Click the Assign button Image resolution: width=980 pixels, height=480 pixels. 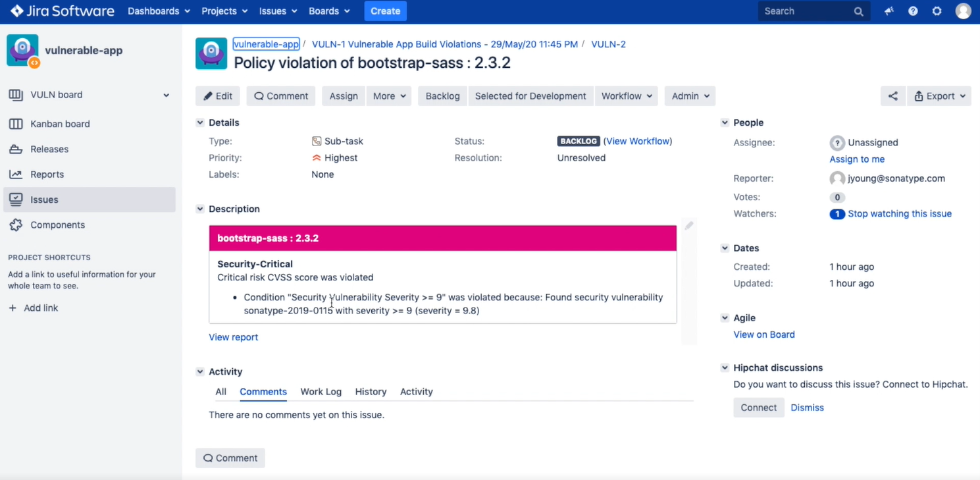click(x=344, y=96)
